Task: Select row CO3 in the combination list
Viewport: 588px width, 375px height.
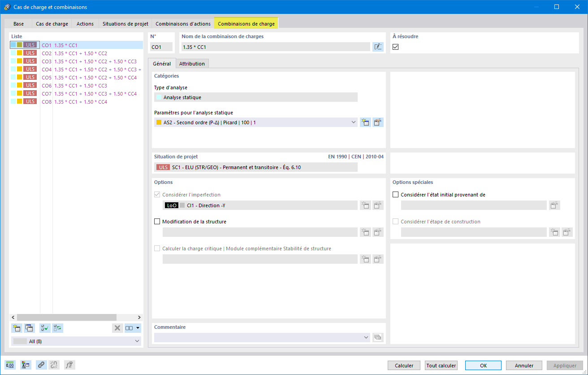Action: pos(76,61)
